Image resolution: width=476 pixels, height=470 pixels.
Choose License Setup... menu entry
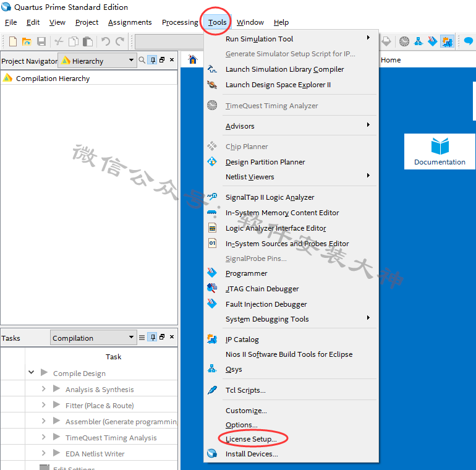click(291, 439)
